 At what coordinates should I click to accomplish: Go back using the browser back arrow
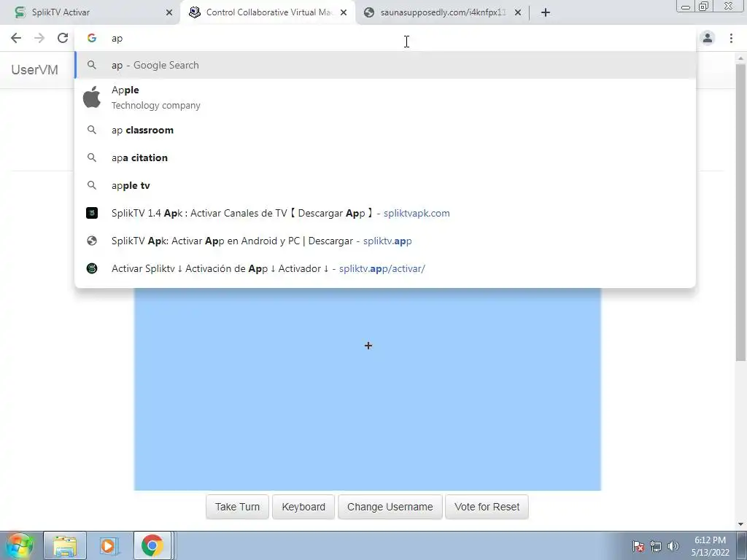pyautogui.click(x=16, y=38)
